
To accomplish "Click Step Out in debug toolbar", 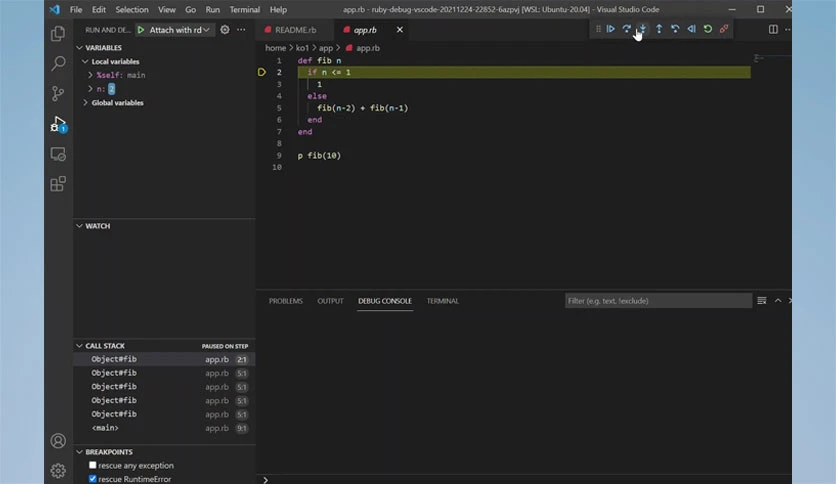I will coord(659,29).
